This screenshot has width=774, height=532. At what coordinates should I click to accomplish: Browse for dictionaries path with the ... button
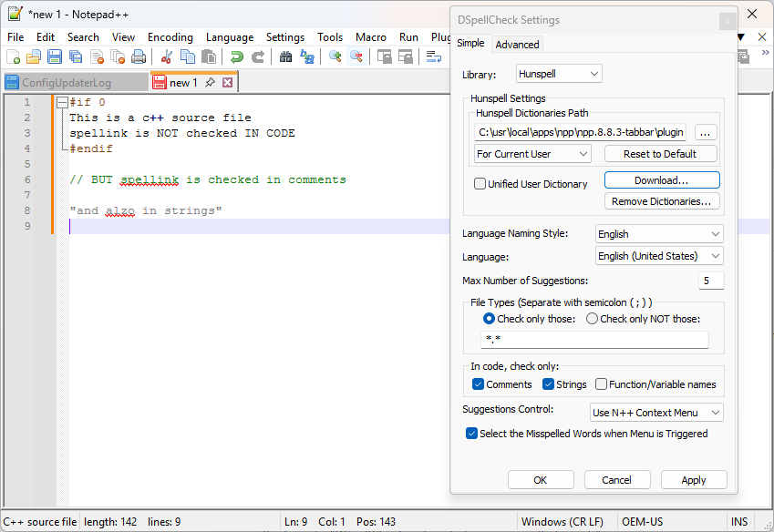pyautogui.click(x=706, y=132)
